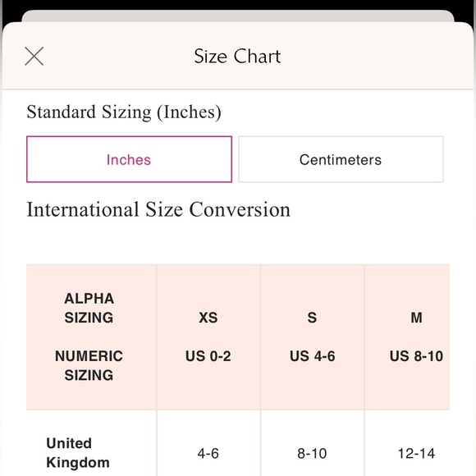Click the Alpha Sizing header label
The height and width of the screenshot is (476, 476).
coord(89,308)
